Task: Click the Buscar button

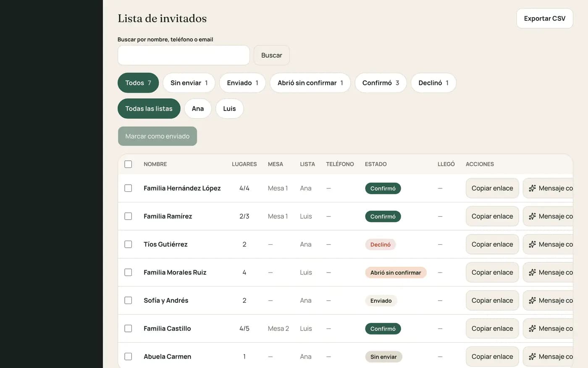Action: click(272, 55)
